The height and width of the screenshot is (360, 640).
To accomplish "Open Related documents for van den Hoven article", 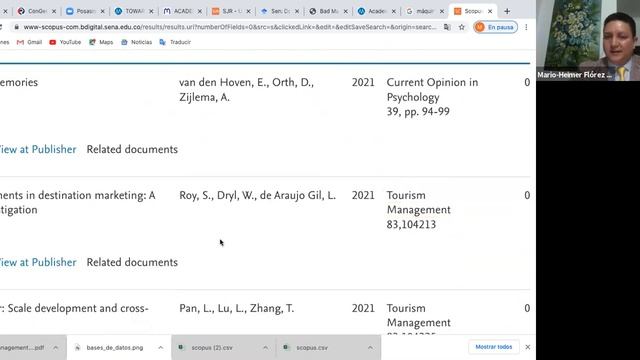I will coord(132,149).
